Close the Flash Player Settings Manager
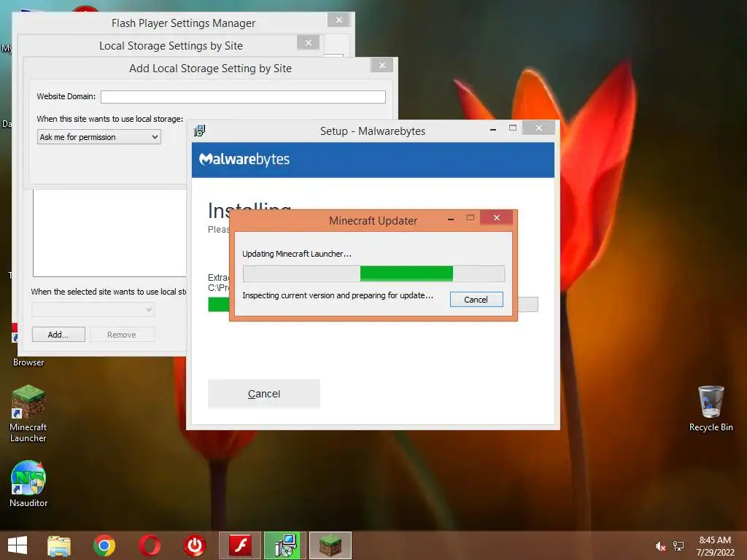Viewport: 747px width, 560px height. click(338, 20)
